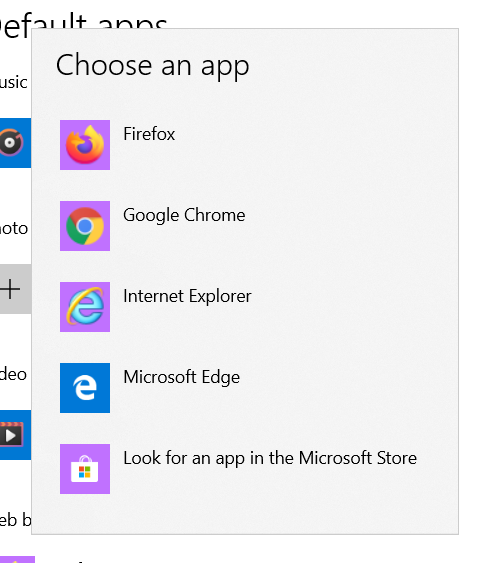
Task: Click the video player app icon in Default apps
Action: 15,435
